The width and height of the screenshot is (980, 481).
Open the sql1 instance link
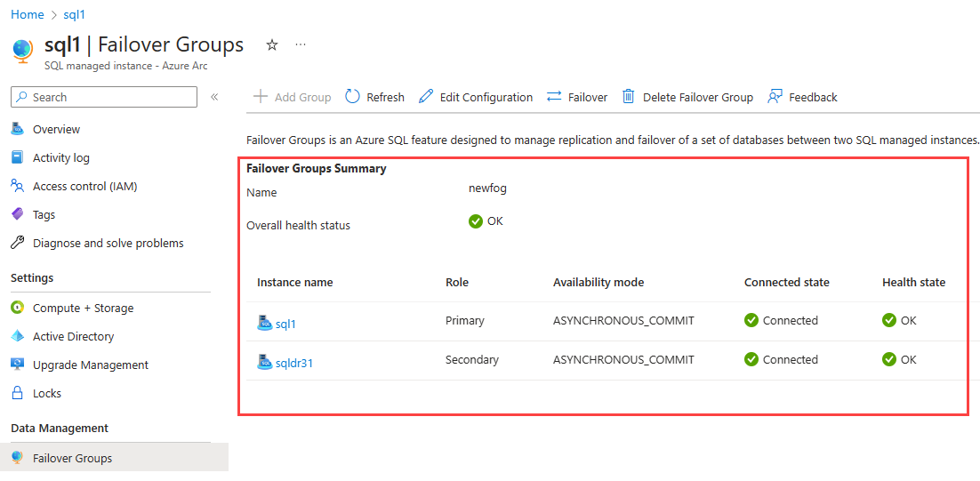point(285,324)
